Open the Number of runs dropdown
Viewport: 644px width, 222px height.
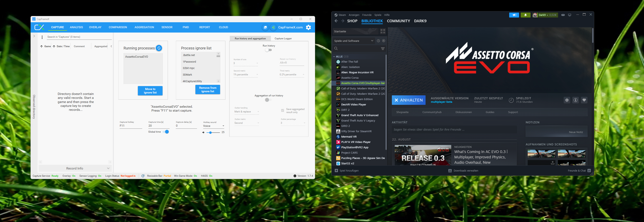click(x=246, y=63)
